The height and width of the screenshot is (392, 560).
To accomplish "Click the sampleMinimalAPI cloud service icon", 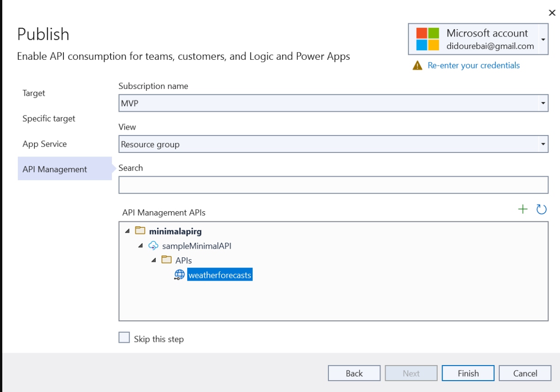I will coord(153,246).
